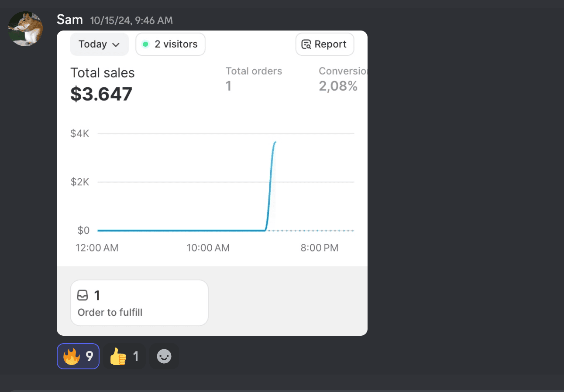Click Sam's squirrel profile avatar
Image resolution: width=564 pixels, height=392 pixels.
pyautogui.click(x=26, y=29)
